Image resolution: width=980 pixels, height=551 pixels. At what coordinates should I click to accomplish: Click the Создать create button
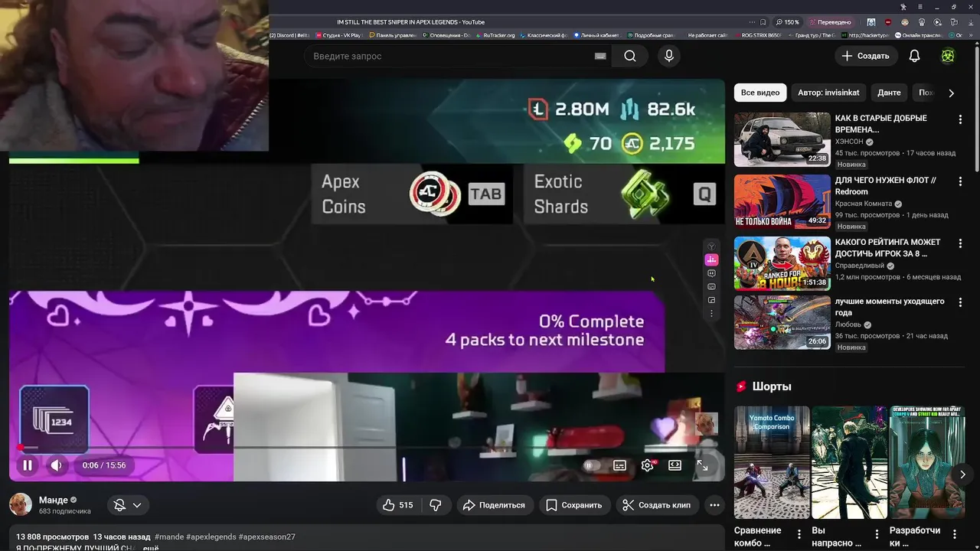[865, 56]
